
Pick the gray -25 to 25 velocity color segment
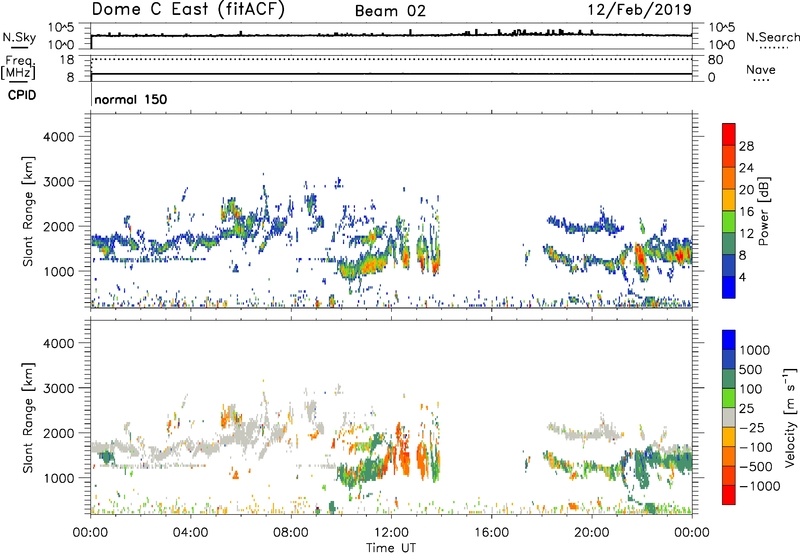click(729, 417)
